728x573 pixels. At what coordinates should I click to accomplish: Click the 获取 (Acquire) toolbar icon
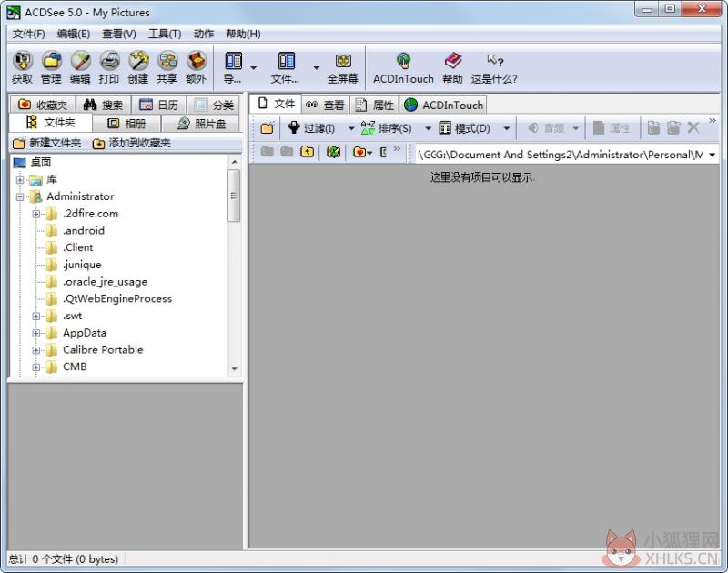pos(22,67)
